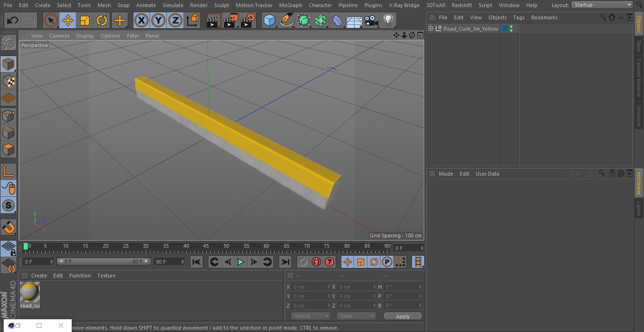The height and width of the screenshot is (332, 644).
Task: Open the Redshift menu
Action: [x=462, y=5]
